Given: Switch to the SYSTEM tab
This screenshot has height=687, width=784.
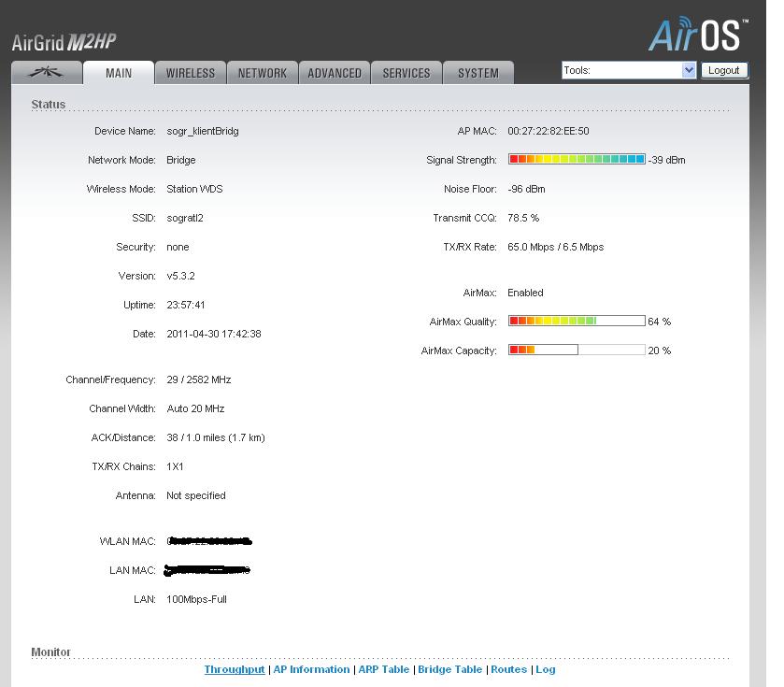Looking at the screenshot, I should point(478,73).
